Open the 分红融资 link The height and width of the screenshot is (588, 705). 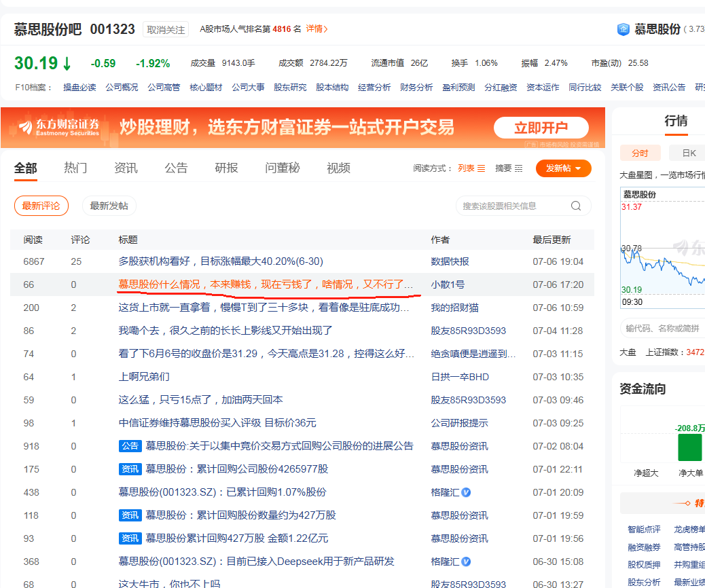tap(501, 87)
